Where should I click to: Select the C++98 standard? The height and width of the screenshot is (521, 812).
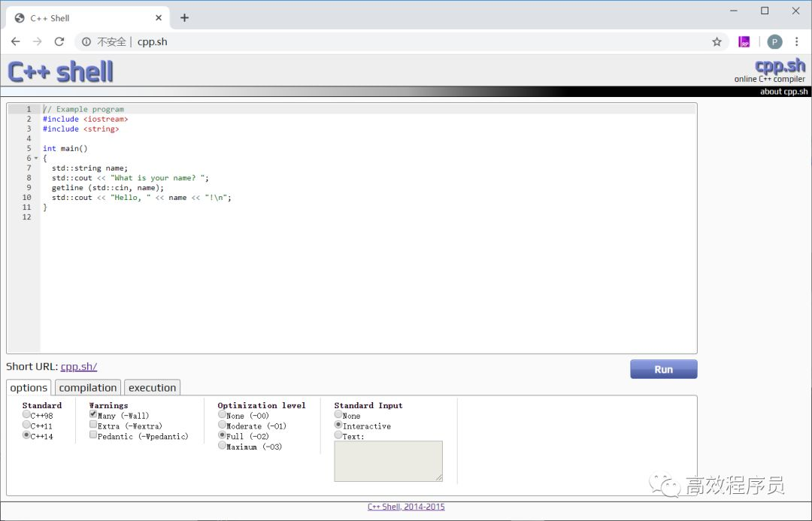point(26,414)
